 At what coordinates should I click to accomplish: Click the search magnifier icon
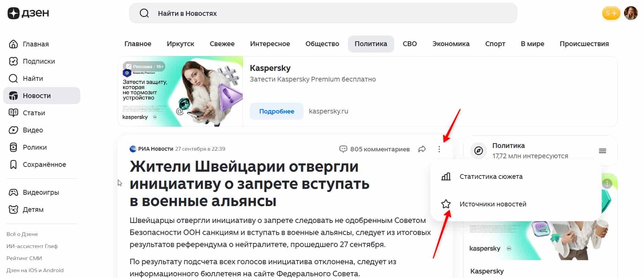(x=144, y=13)
